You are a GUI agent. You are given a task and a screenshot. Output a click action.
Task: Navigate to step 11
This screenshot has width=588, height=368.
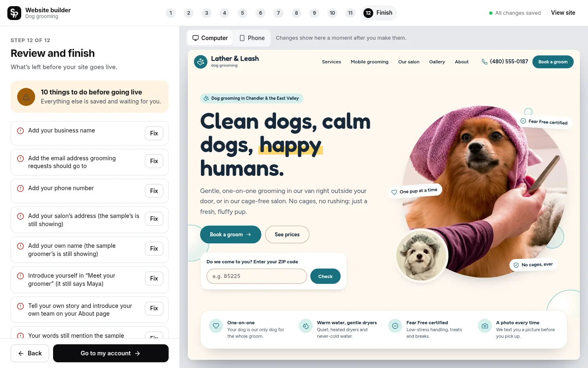(350, 13)
